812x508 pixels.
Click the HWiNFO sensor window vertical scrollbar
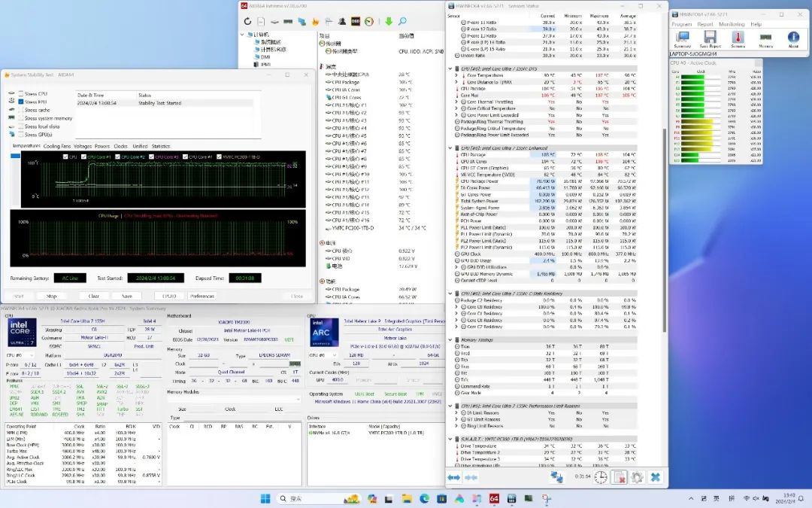pyautogui.click(x=664, y=231)
